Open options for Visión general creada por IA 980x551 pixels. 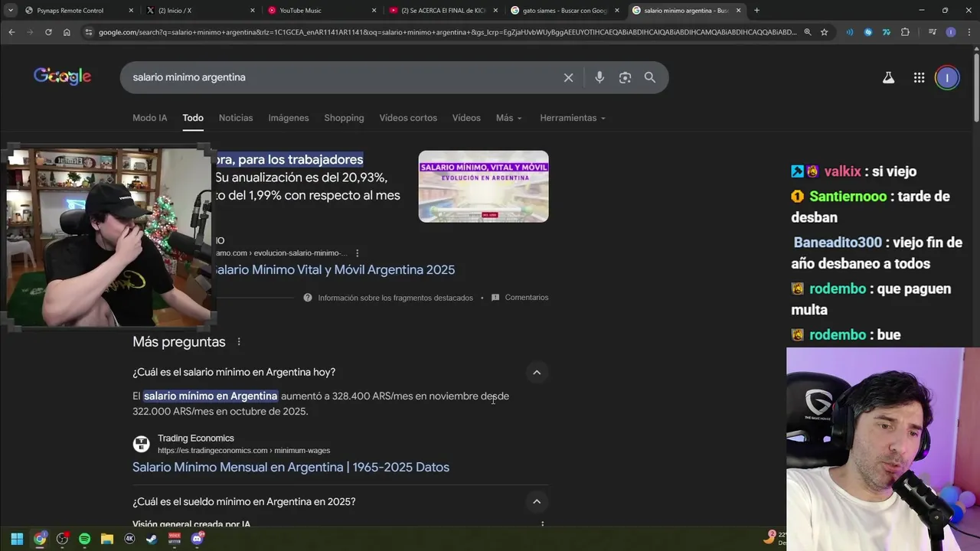[542, 525]
